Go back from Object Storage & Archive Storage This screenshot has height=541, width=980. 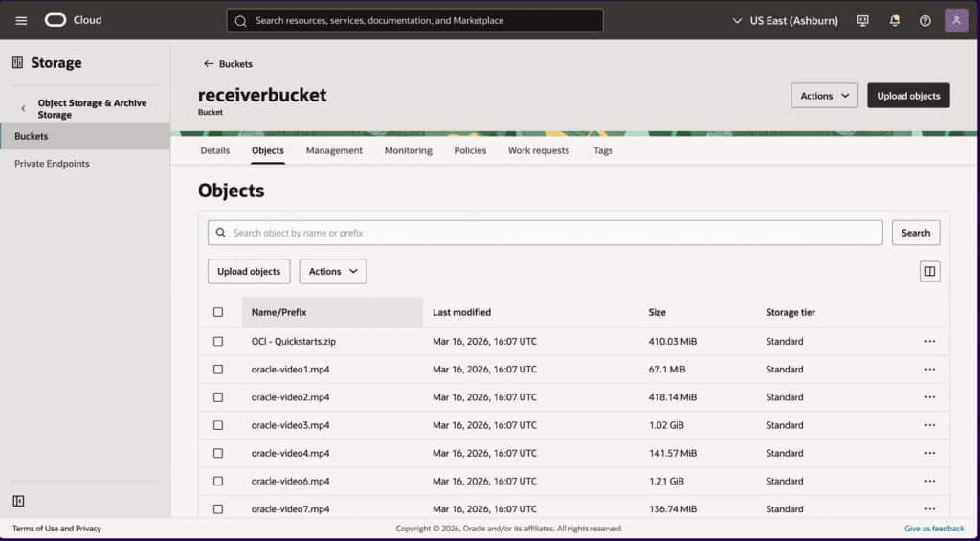click(23, 109)
